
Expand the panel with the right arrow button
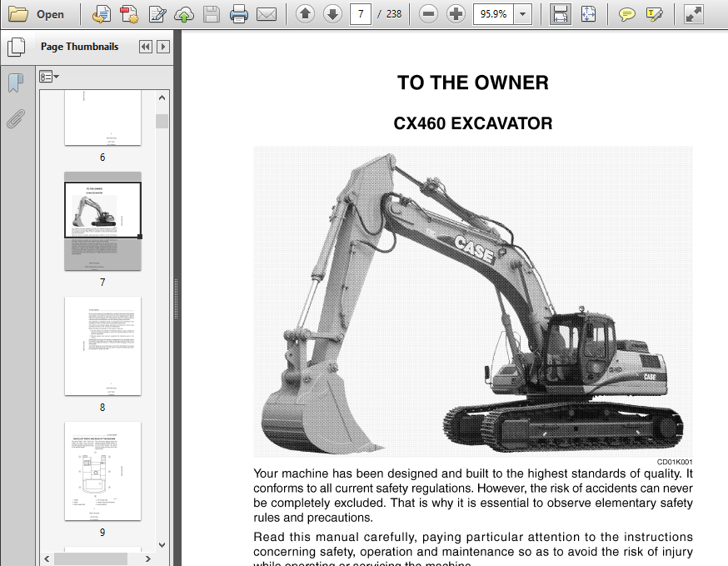pyautogui.click(x=163, y=47)
